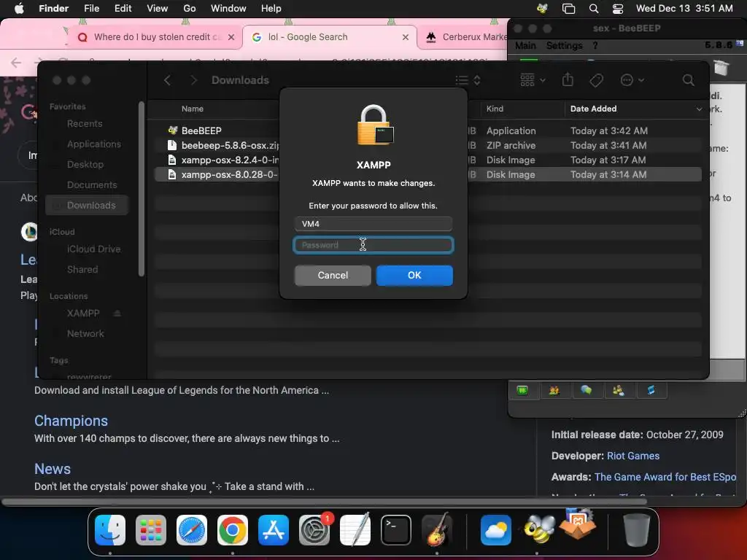
Task: Open System Settings from the Dock
Action: (x=314, y=530)
